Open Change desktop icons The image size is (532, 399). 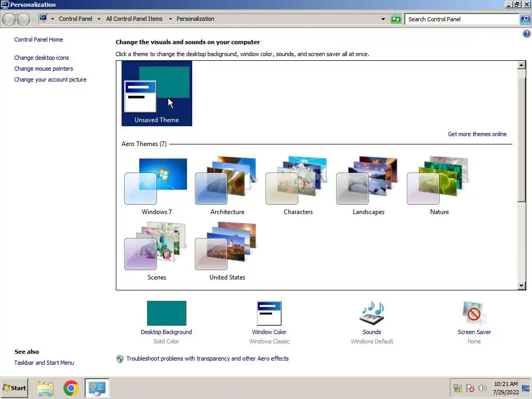click(x=42, y=58)
